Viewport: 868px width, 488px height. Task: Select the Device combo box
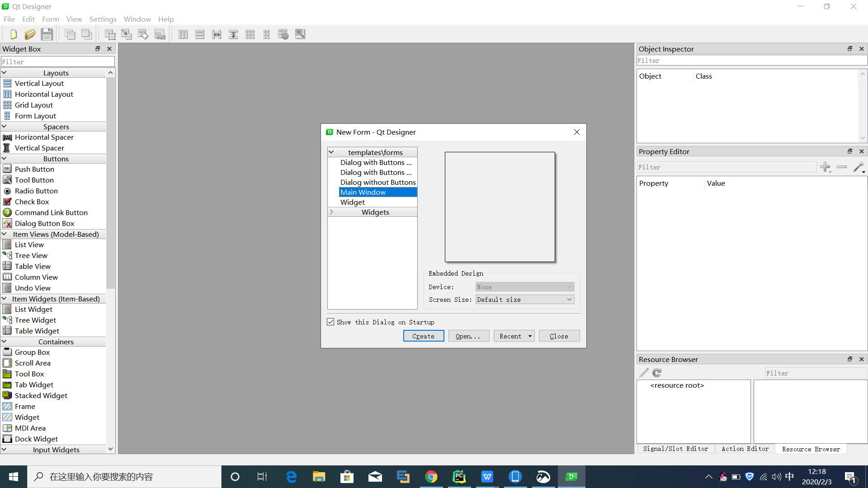(524, 286)
